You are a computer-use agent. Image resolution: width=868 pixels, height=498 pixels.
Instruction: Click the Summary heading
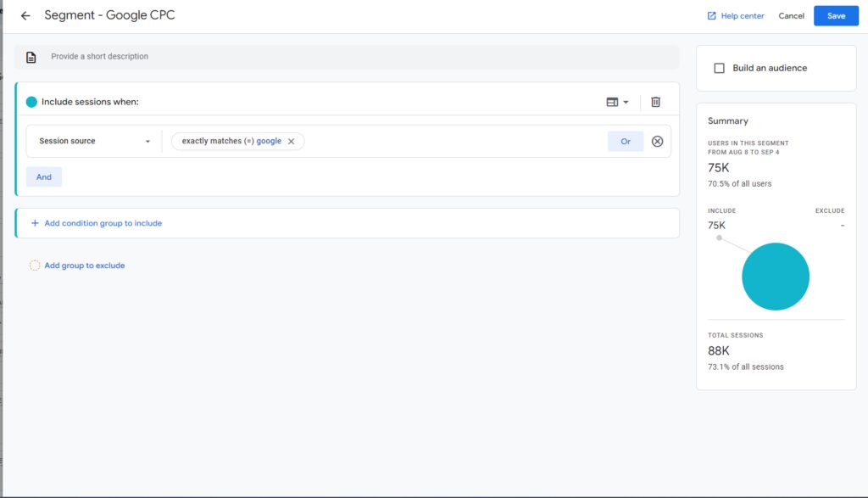[728, 120]
